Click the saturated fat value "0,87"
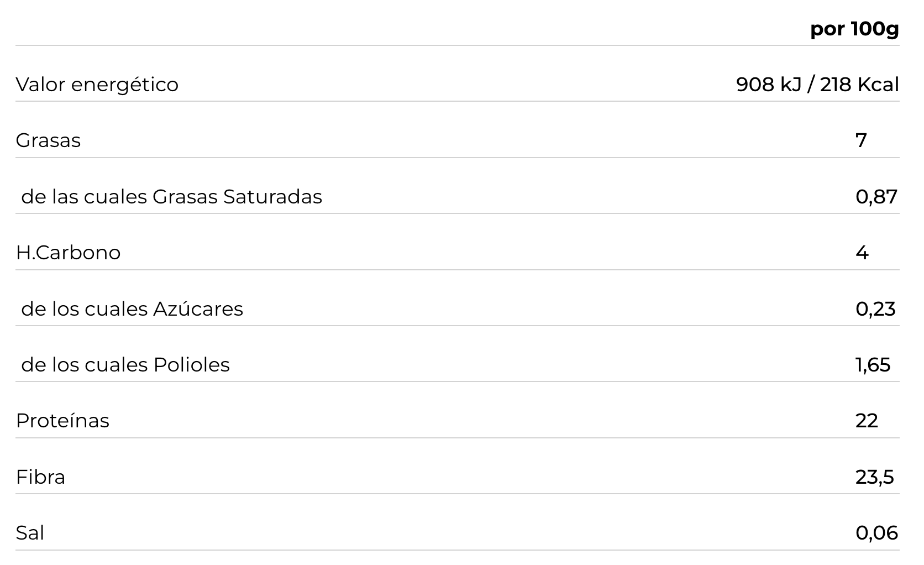This screenshot has height=565, width=924. click(x=876, y=197)
